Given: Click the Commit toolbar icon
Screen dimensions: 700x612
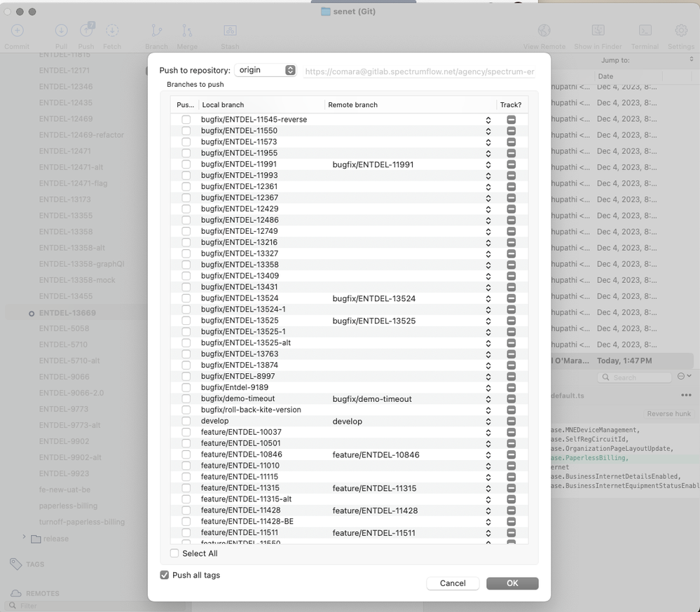Looking at the screenshot, I should pos(17,30).
